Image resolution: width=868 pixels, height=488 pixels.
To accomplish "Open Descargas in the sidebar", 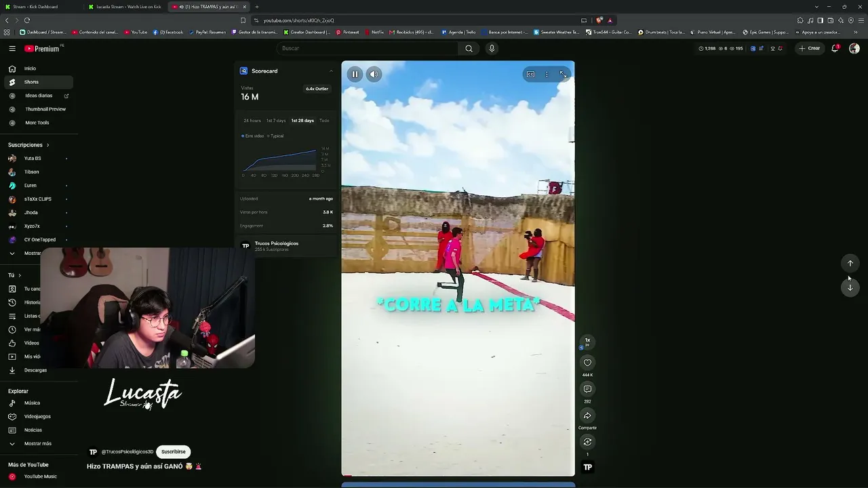I will (x=38, y=370).
